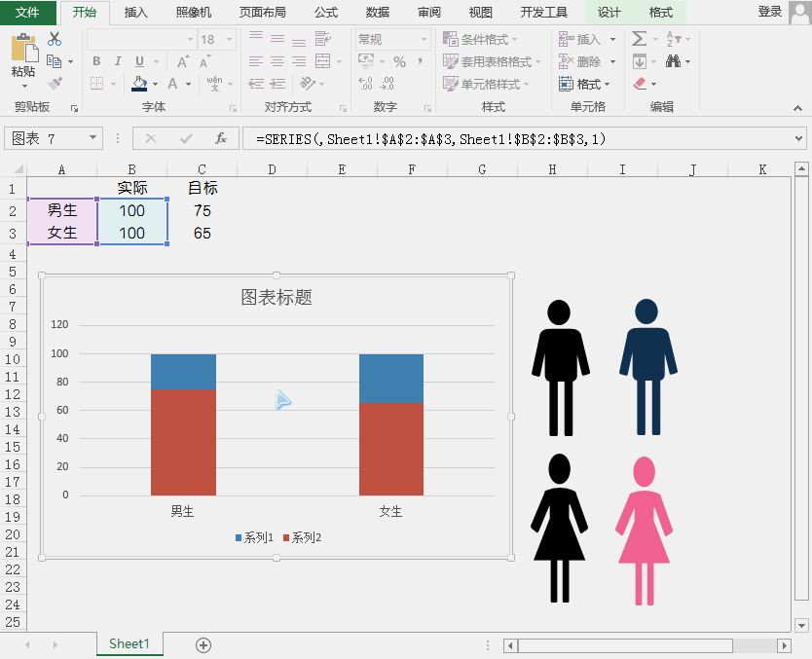Select the pink female figure picture

pos(644,531)
